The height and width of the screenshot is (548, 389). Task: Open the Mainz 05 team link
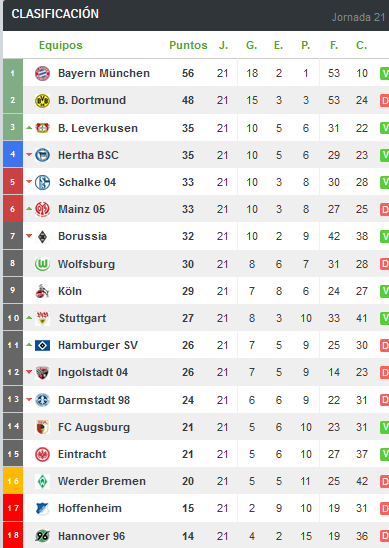[x=81, y=209]
